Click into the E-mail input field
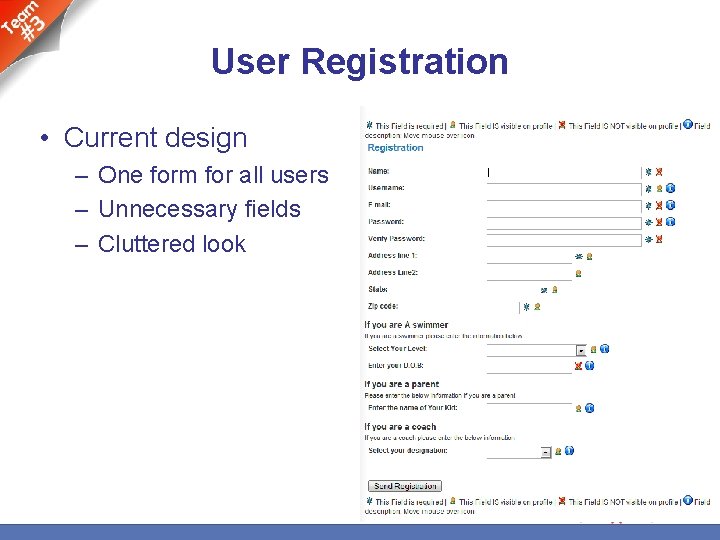This screenshot has width=720, height=540. (x=564, y=206)
